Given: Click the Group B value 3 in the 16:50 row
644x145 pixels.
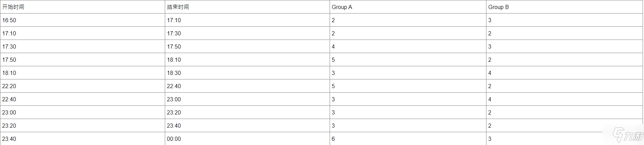Looking at the screenshot, I should click(x=565, y=20).
